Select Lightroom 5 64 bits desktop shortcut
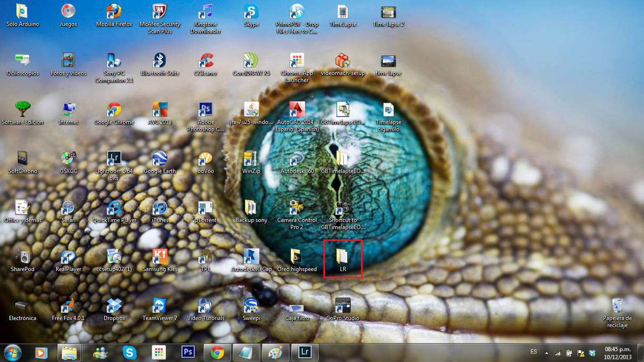Screen dimensions: 644x362 click(x=114, y=166)
